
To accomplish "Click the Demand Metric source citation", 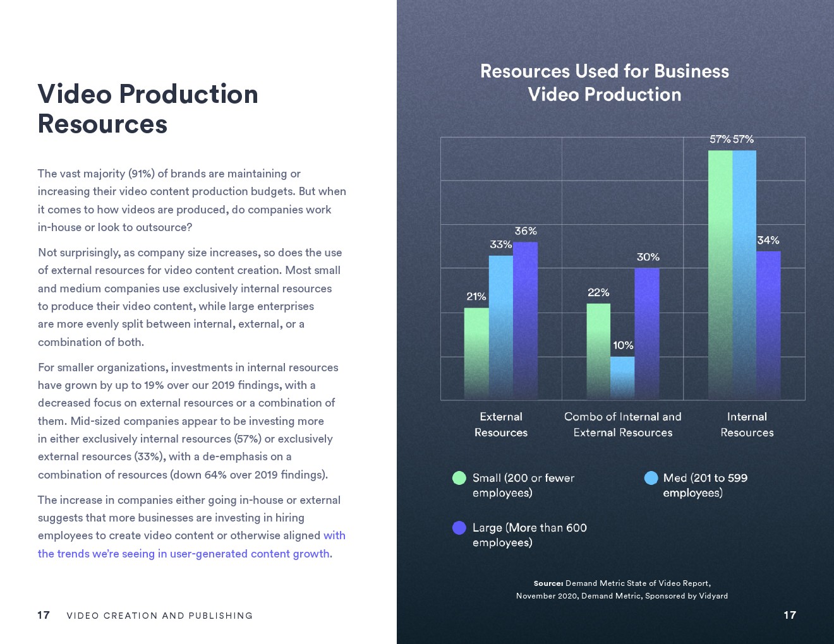I will point(622,590).
